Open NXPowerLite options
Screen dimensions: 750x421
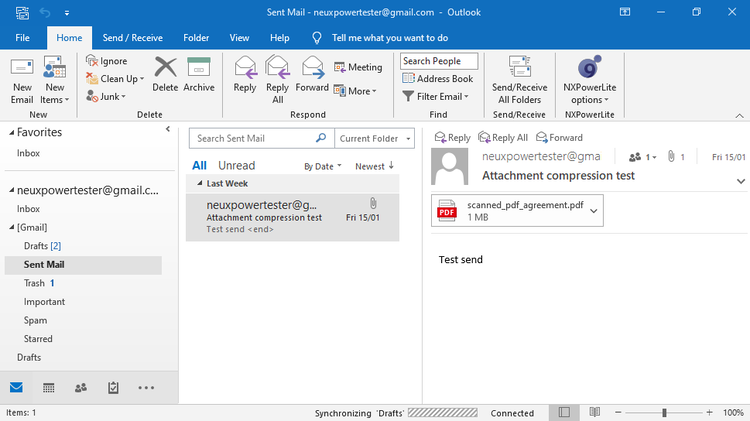[589, 80]
